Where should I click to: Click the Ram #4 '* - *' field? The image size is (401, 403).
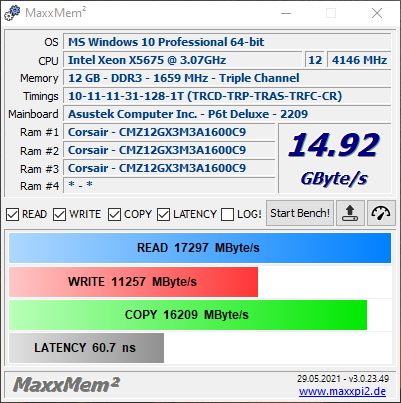pos(169,185)
